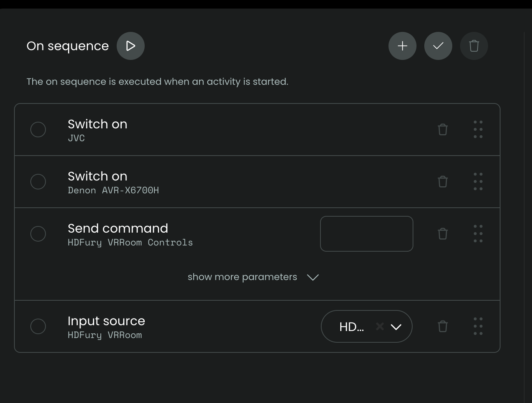Confirm sequence with the checkmark icon
Screen dimensions: 532x403
438,46
